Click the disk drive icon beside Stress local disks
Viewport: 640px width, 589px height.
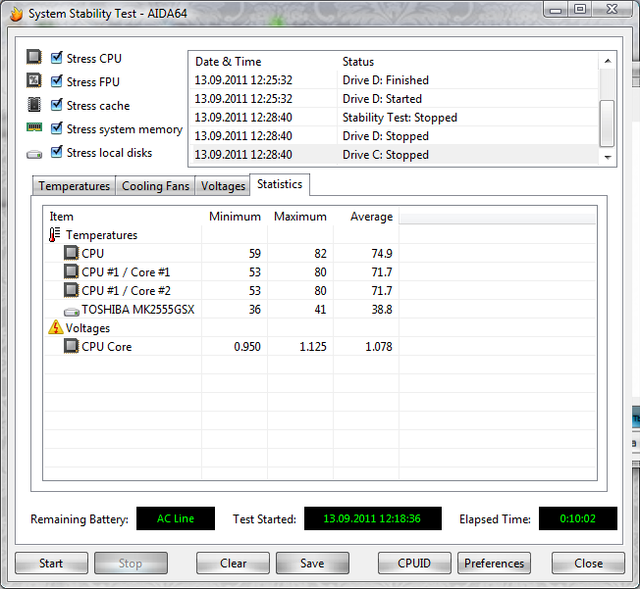click(x=34, y=153)
